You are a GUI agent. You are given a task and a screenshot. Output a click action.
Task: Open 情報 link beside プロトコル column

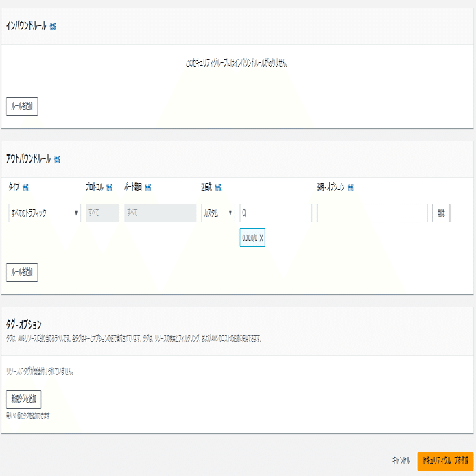(110, 188)
